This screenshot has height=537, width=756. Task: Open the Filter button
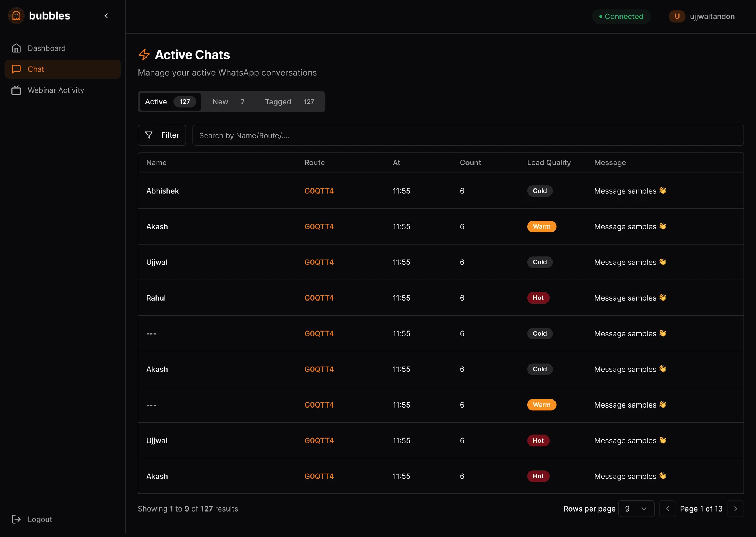[x=162, y=135]
